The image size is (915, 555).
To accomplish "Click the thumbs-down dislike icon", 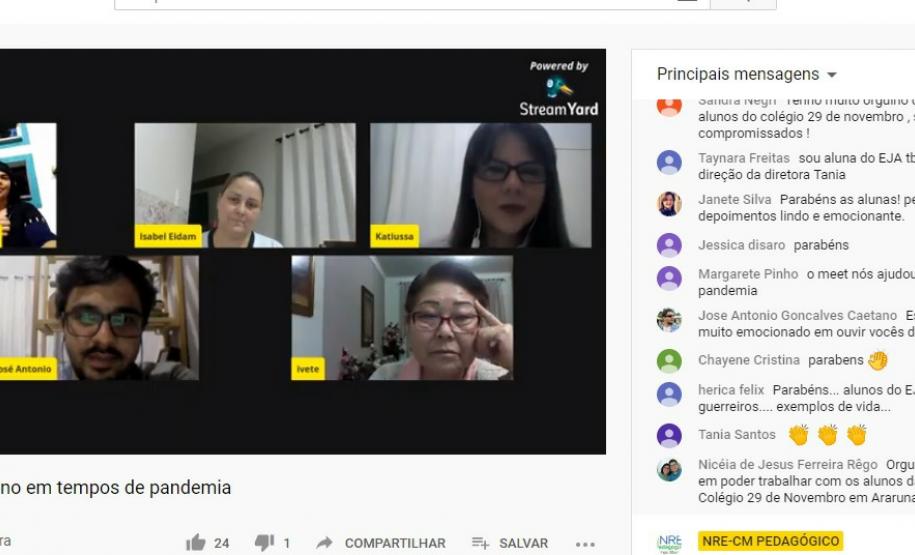I will pos(264,543).
